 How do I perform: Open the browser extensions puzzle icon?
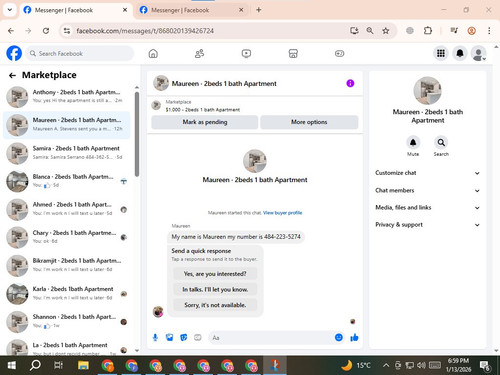pos(428,31)
